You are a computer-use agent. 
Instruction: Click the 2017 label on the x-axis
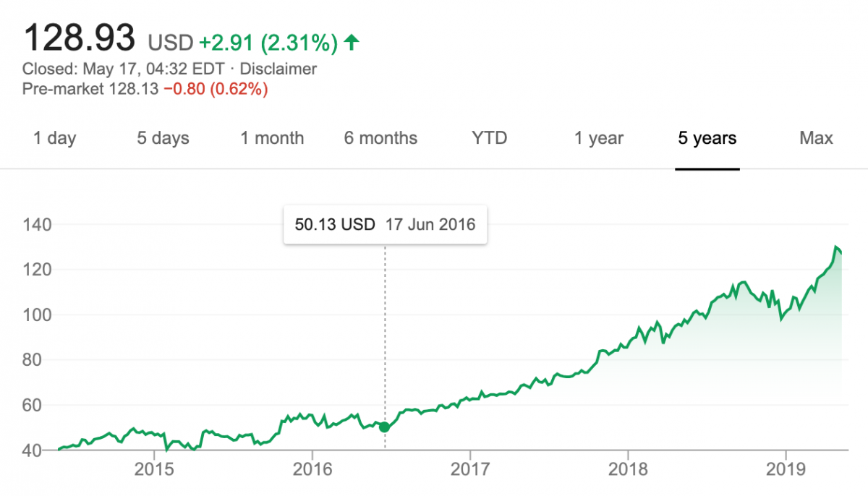pos(470,470)
